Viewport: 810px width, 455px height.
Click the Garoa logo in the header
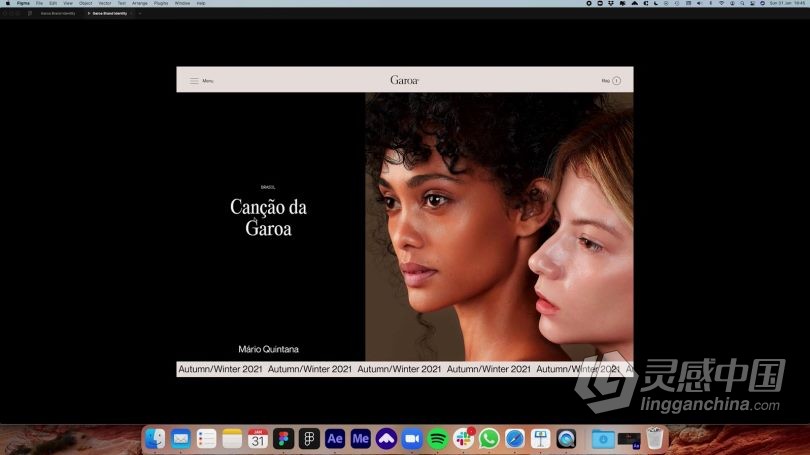tap(404, 80)
